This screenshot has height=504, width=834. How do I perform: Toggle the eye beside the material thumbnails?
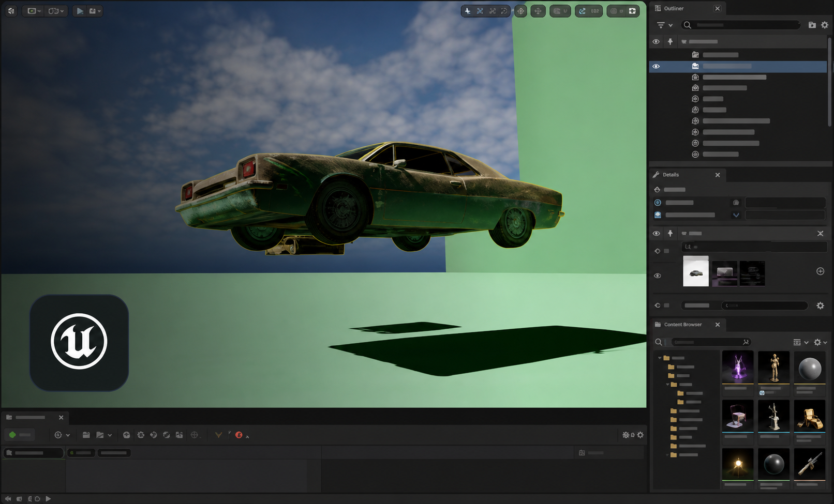click(x=657, y=276)
